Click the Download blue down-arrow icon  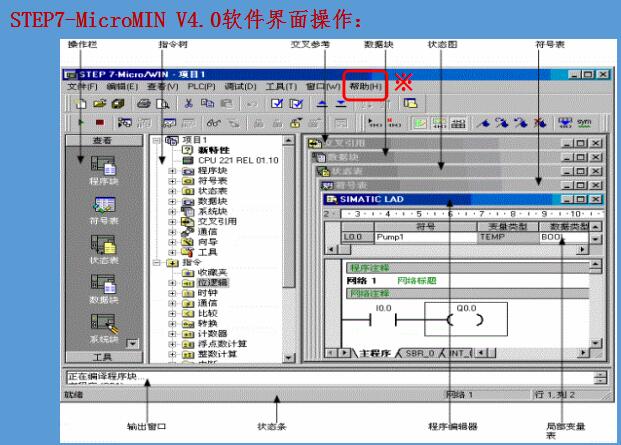pyautogui.click(x=341, y=104)
